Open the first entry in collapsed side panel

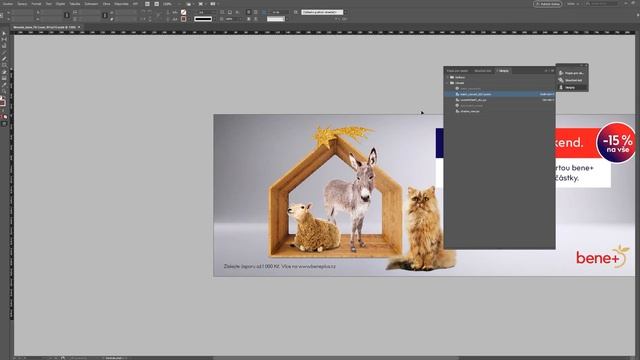point(572,73)
